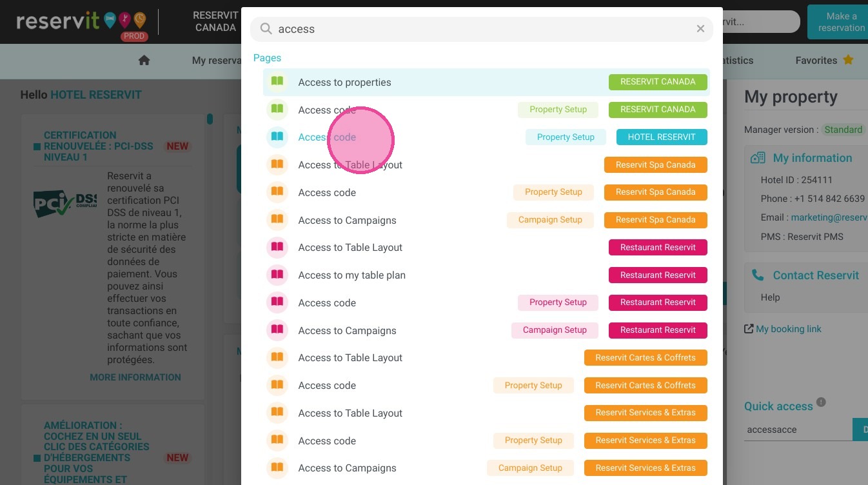This screenshot has width=868, height=485.
Task: Click the external link icon before My booking link
Action: click(749, 329)
